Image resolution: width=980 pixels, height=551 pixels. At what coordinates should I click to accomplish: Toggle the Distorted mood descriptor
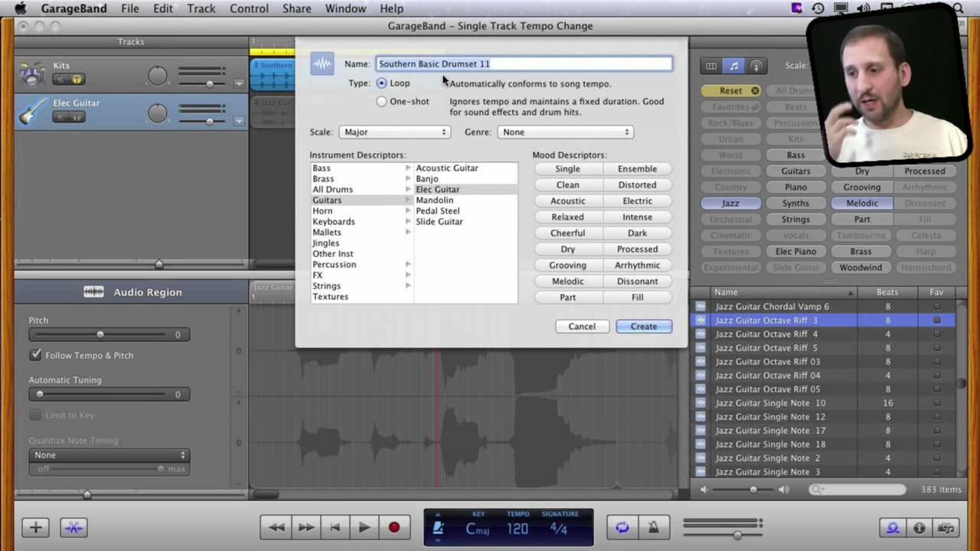point(637,184)
